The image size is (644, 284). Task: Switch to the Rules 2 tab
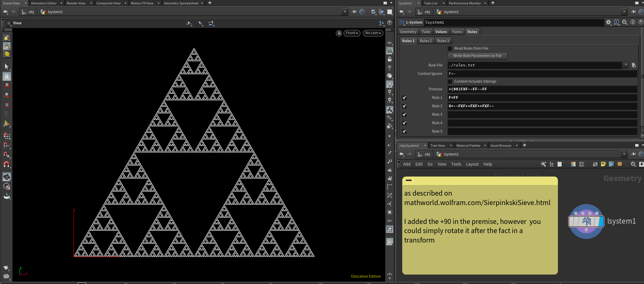point(426,41)
